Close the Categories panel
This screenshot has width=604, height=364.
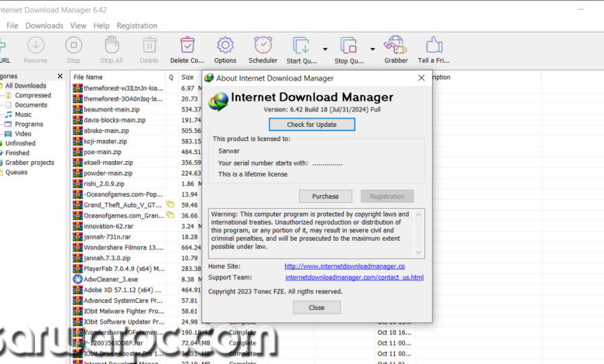[60, 76]
